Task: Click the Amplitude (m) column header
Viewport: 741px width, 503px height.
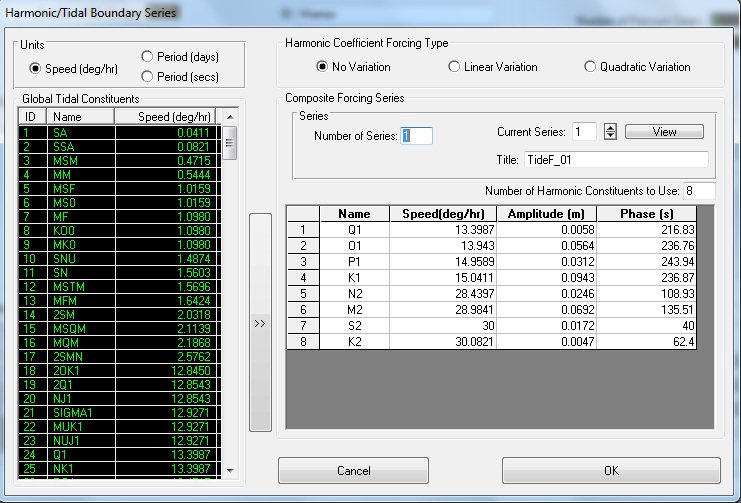Action: [546, 214]
